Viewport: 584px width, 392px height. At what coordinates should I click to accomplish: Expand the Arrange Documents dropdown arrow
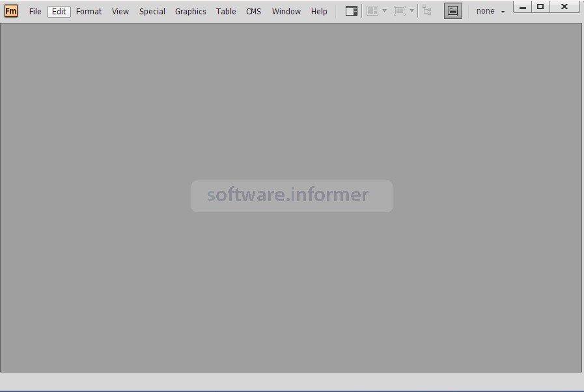coord(384,10)
